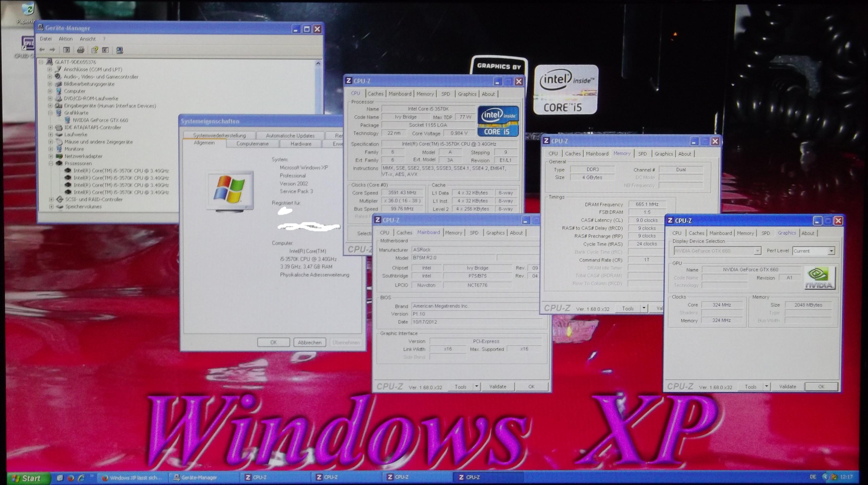This screenshot has height=485, width=868.
Task: Select NVIDIA GeForce GTX 660 device entry
Action: point(100,120)
